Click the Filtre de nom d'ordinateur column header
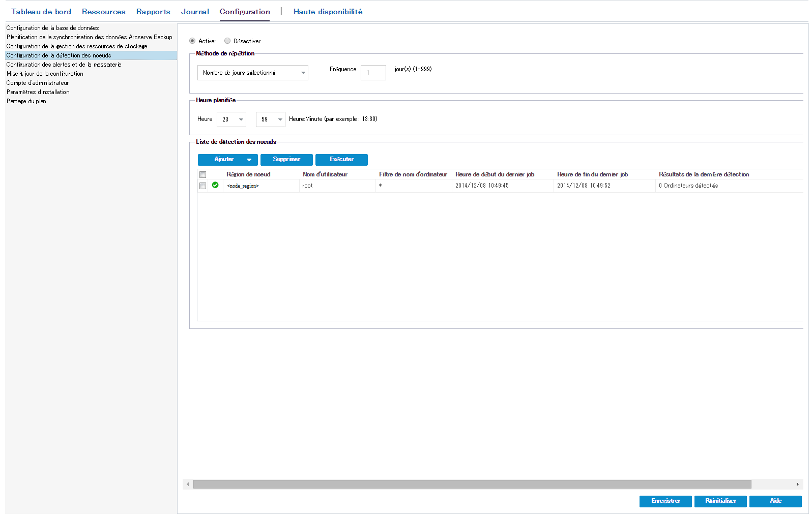Viewport: 812px width, 516px height. coord(414,174)
